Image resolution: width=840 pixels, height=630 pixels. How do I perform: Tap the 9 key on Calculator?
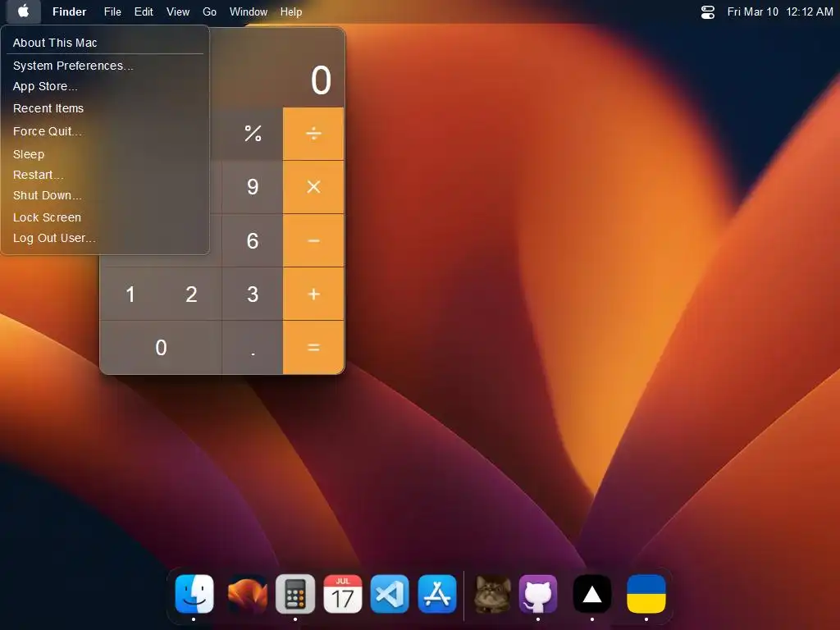253,187
